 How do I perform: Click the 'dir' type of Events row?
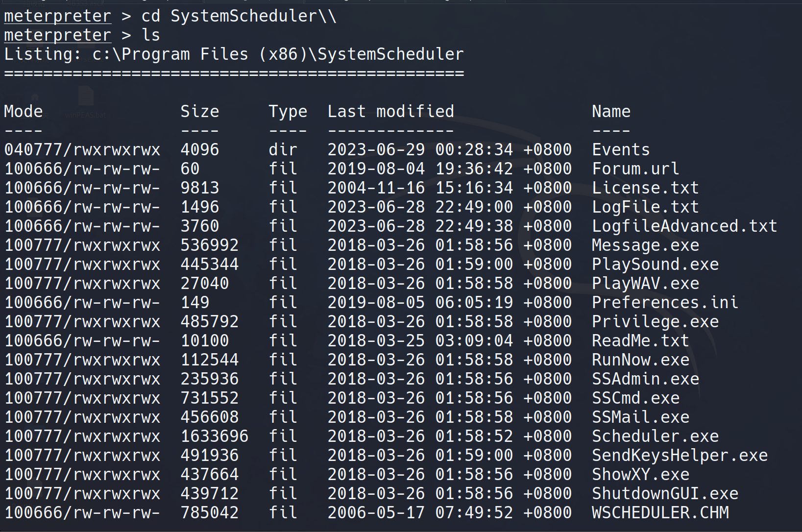pyautogui.click(x=283, y=149)
